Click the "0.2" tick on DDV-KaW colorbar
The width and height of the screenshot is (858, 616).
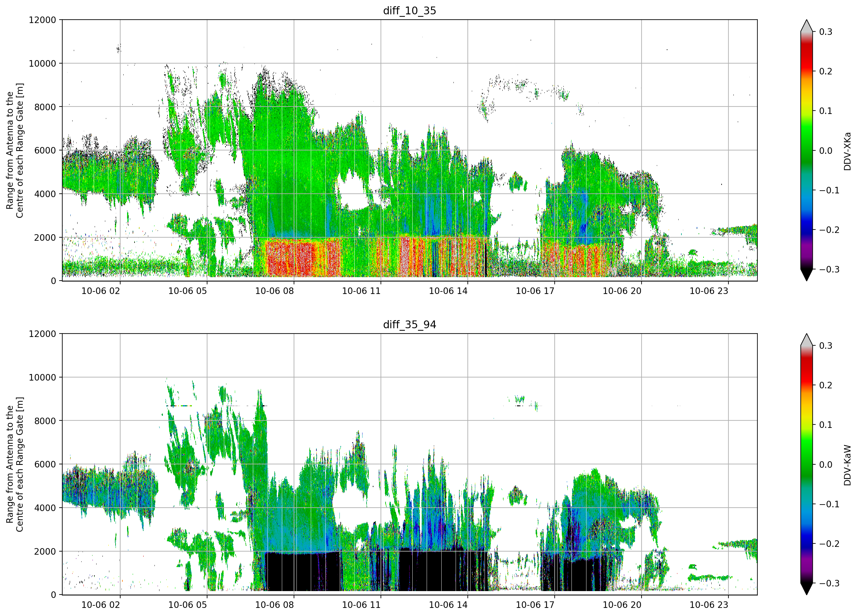(x=826, y=385)
